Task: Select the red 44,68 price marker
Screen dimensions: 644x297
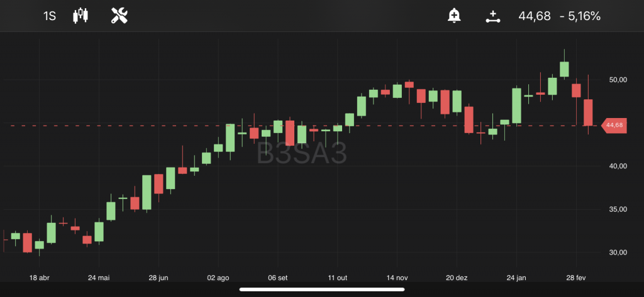Action: point(614,126)
